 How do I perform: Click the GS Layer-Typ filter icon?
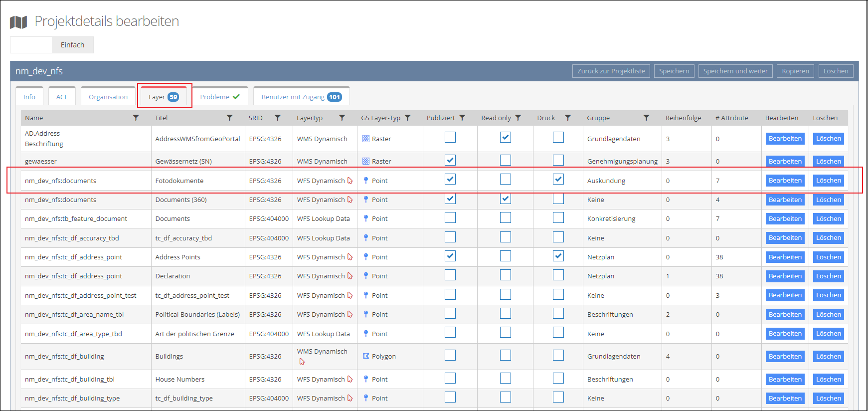pyautogui.click(x=408, y=118)
